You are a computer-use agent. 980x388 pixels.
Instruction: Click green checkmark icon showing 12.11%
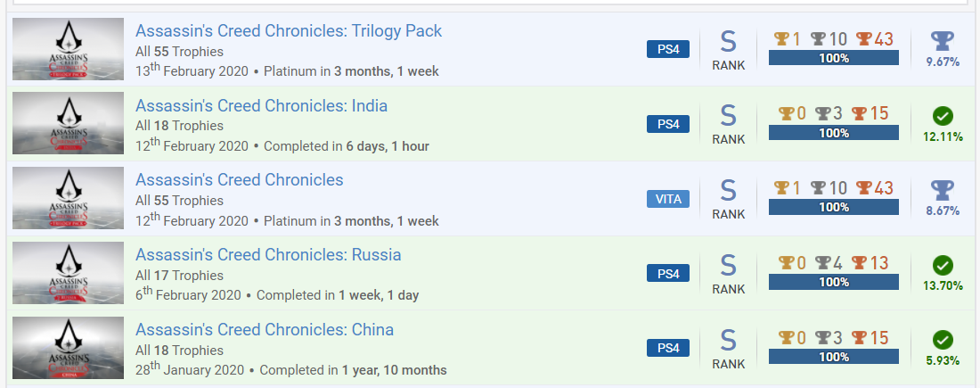(x=943, y=116)
